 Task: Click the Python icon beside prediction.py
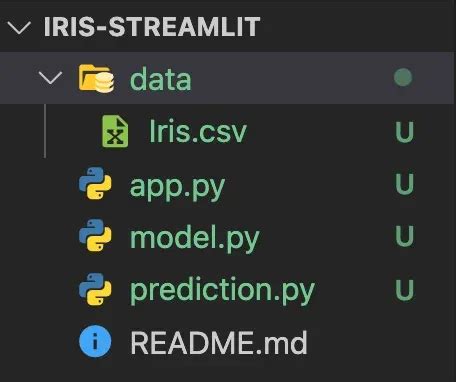click(95, 289)
